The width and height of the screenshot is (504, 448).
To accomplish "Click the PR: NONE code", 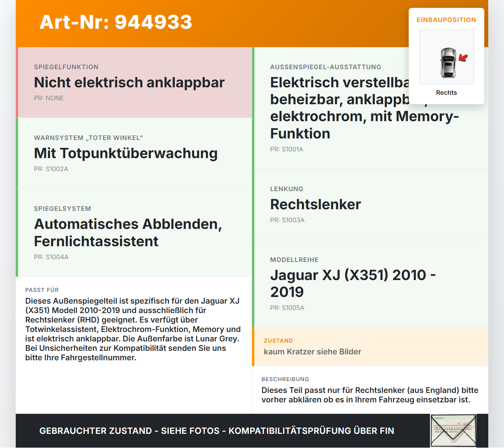I will (49, 98).
